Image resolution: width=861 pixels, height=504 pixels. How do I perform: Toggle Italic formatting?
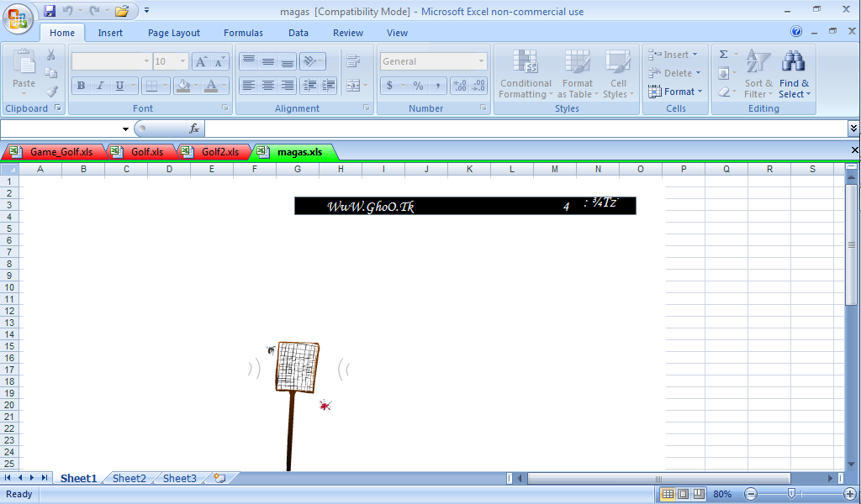(100, 86)
